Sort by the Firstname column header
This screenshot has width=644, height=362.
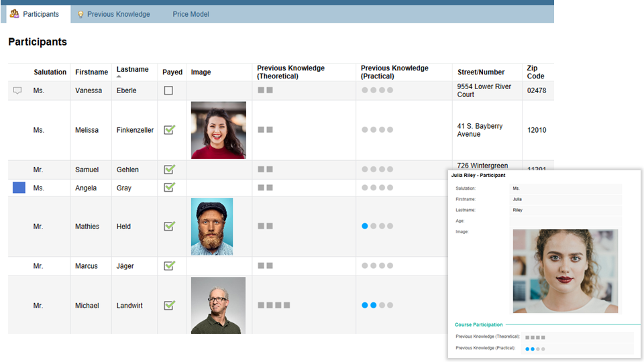click(x=91, y=72)
